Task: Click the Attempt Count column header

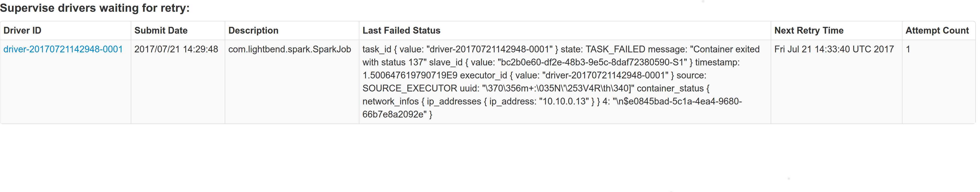Action: click(937, 30)
